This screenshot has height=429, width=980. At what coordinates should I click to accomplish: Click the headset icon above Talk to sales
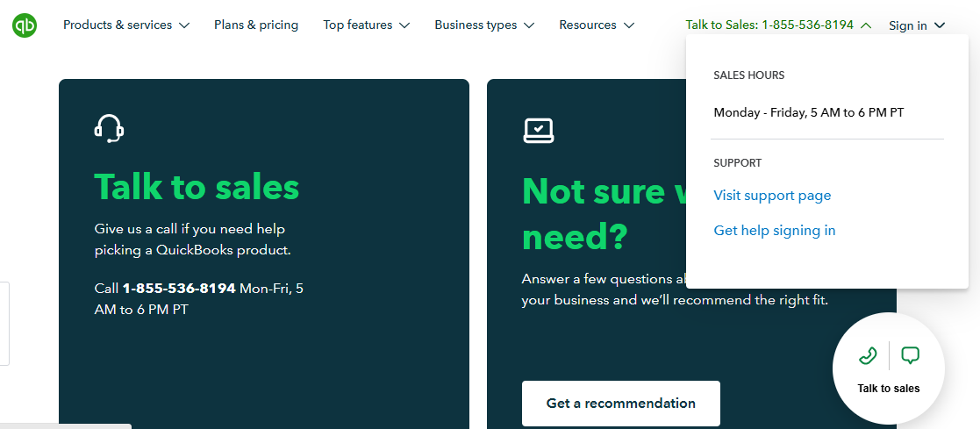[109, 129]
